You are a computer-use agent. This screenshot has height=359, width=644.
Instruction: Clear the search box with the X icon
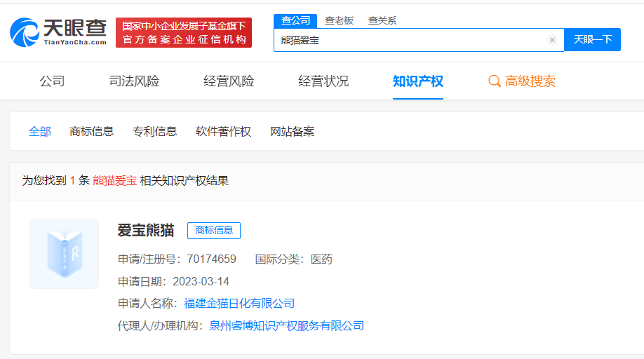pos(552,40)
